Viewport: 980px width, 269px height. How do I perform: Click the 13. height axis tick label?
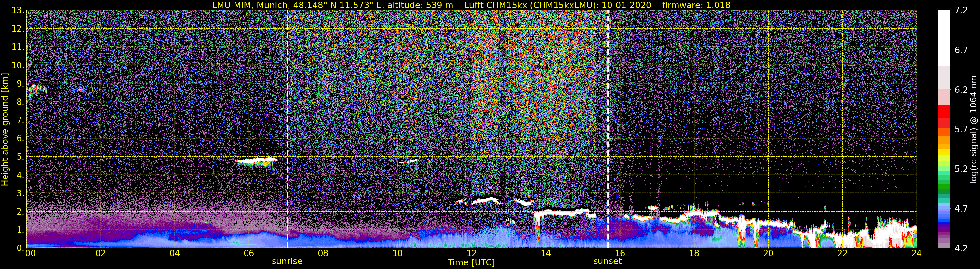18,10
